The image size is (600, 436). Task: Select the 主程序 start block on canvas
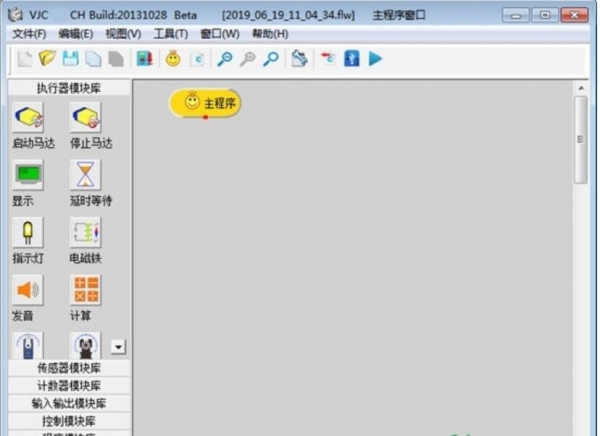click(x=205, y=103)
